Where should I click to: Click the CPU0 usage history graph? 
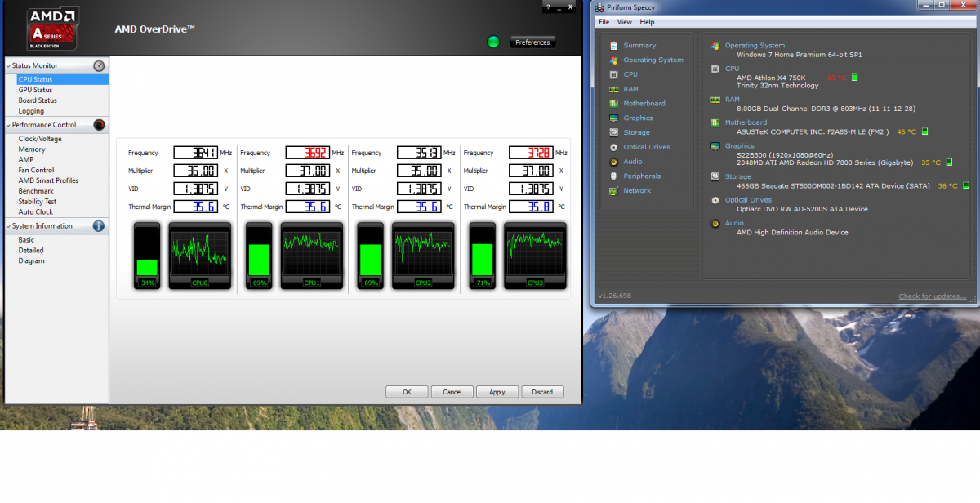(x=200, y=255)
